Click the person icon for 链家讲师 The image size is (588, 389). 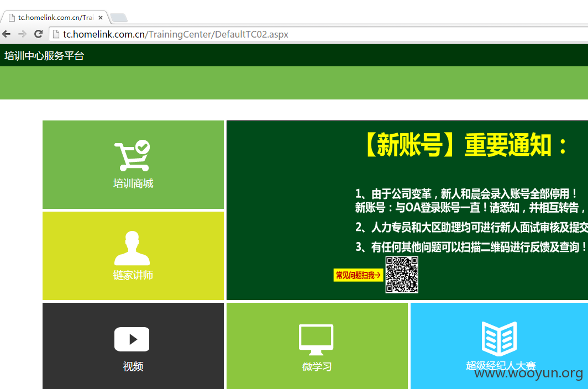(132, 248)
